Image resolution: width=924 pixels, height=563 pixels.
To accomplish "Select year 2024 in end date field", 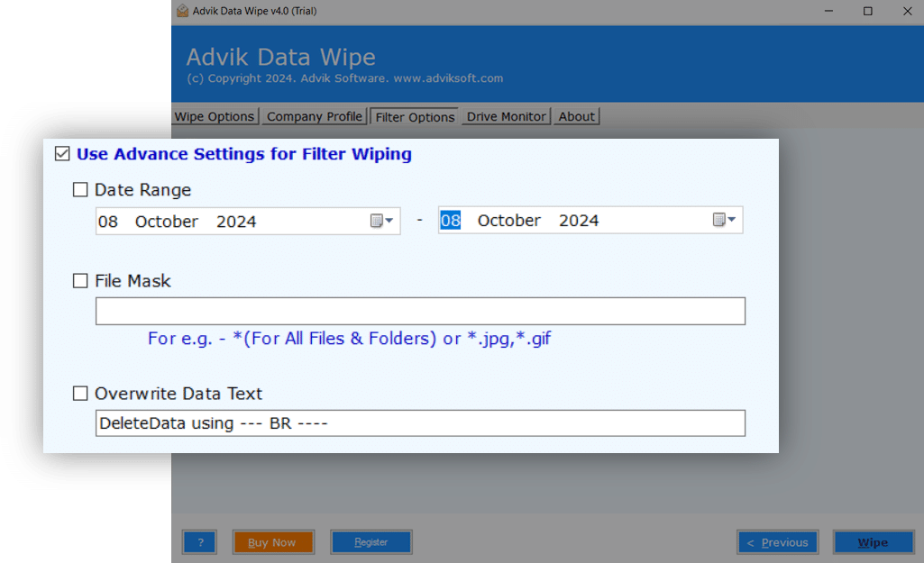I will pos(578,221).
